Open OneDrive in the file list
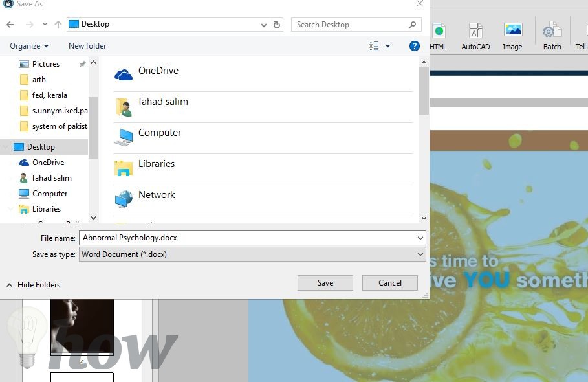Screen dimensions: 588x382 (x=263, y=75)
